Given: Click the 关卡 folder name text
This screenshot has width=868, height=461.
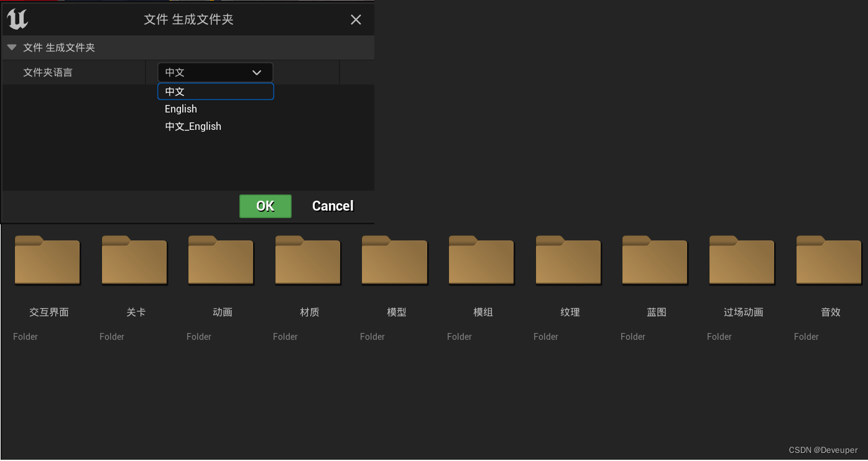Looking at the screenshot, I should pyautogui.click(x=136, y=313).
